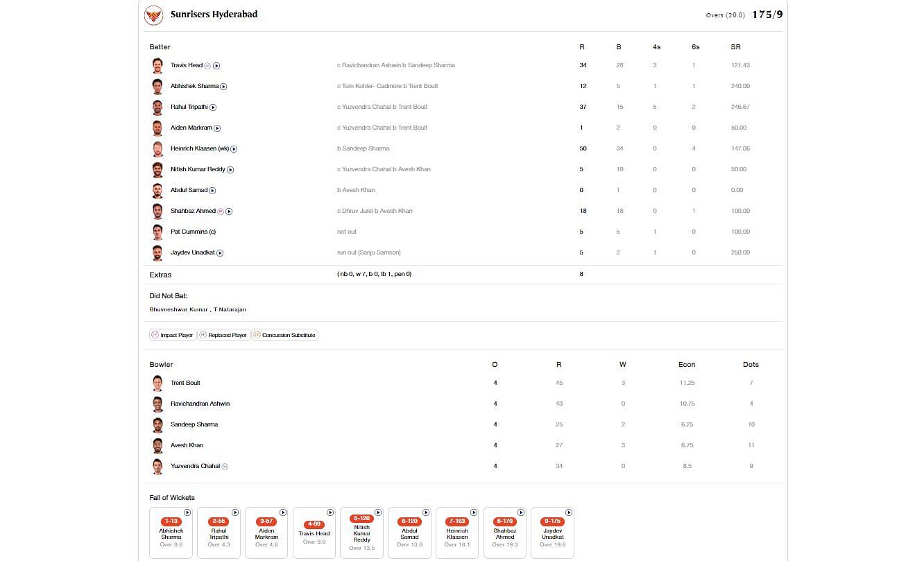Image resolution: width=924 pixels, height=561 pixels.
Task: Open Pat Cummins (c) name link
Action: point(193,232)
